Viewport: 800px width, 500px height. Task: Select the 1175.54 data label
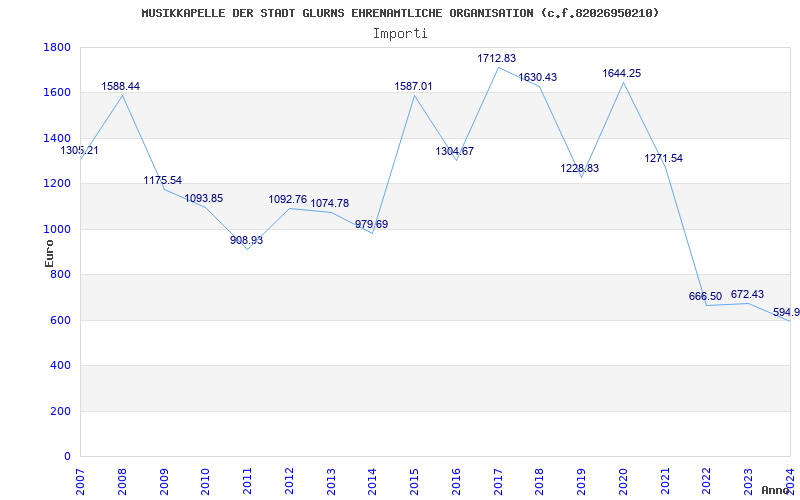tap(162, 181)
